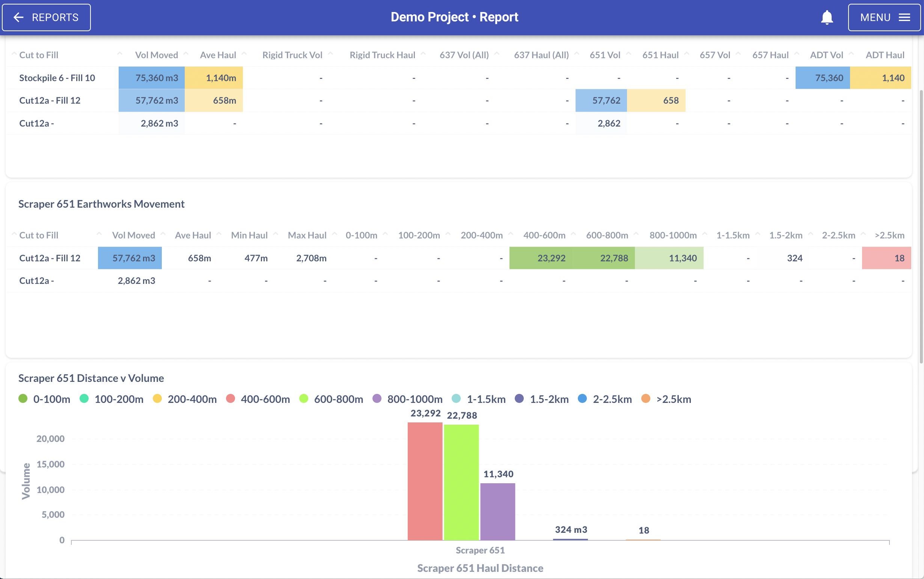The width and height of the screenshot is (924, 579).
Task: Toggle the >2.5km legend series
Action: 666,399
